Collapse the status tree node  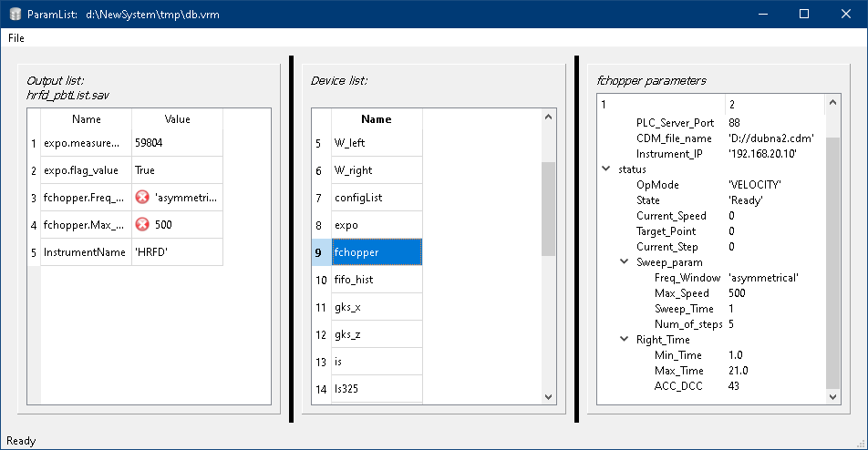606,169
